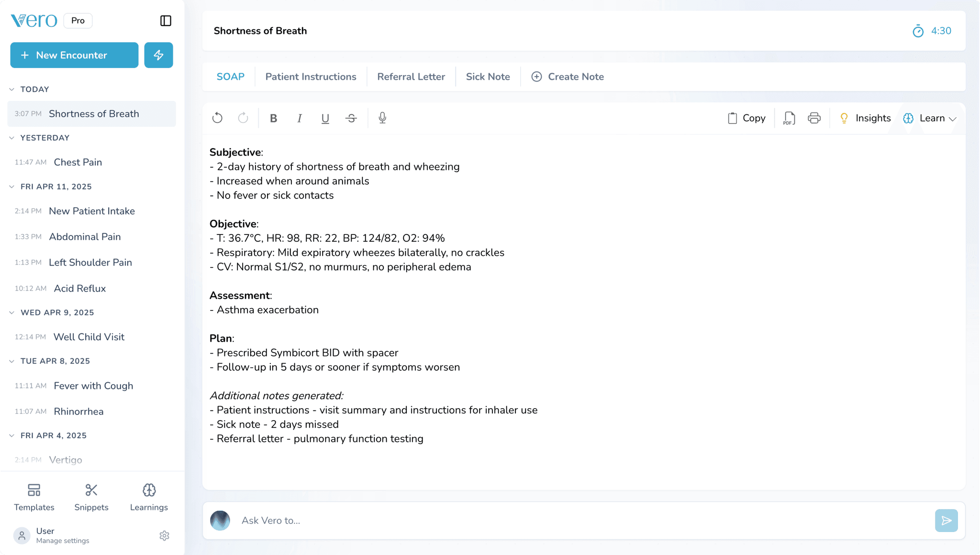Screen dimensions: 980x555
Task: Toggle bold formatting
Action: (274, 118)
